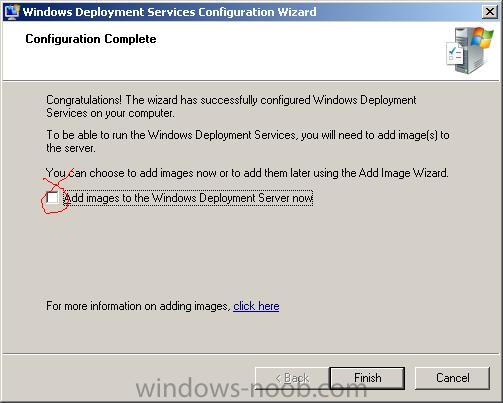Click the 'Add images to the Windows Deployment Server now' label
Image resolution: width=503 pixels, height=403 pixels.
click(188, 198)
